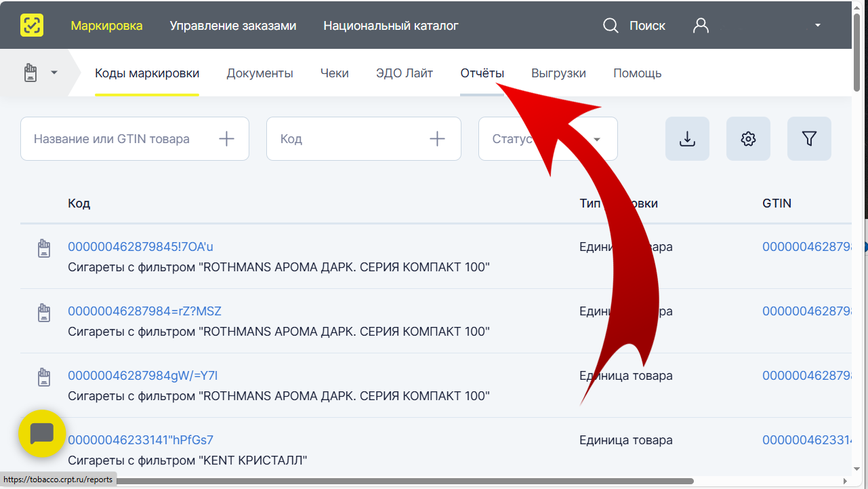Click the Код column header
The height and width of the screenshot is (489, 868).
pos(79,203)
